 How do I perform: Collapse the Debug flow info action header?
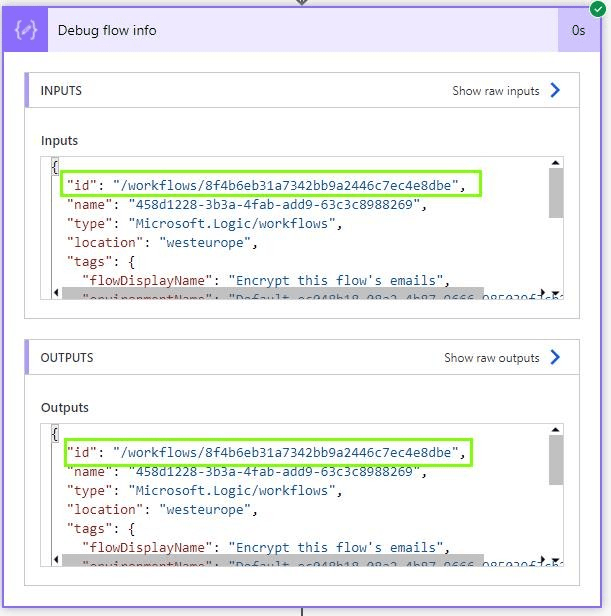[300, 30]
